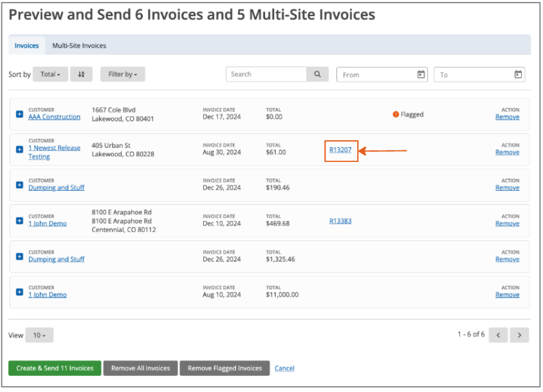Expand the 1 John Demo $11,000.00 row
The image size is (543, 392).
(20, 292)
